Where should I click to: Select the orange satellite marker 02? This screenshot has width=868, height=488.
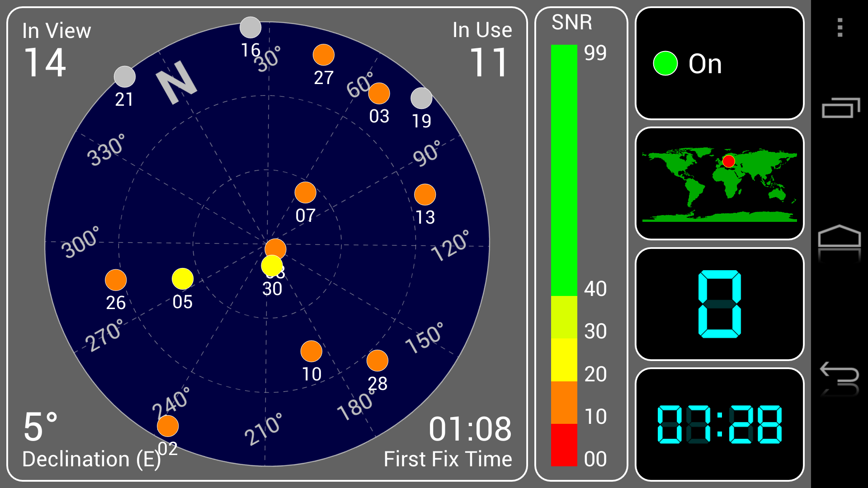tap(168, 426)
